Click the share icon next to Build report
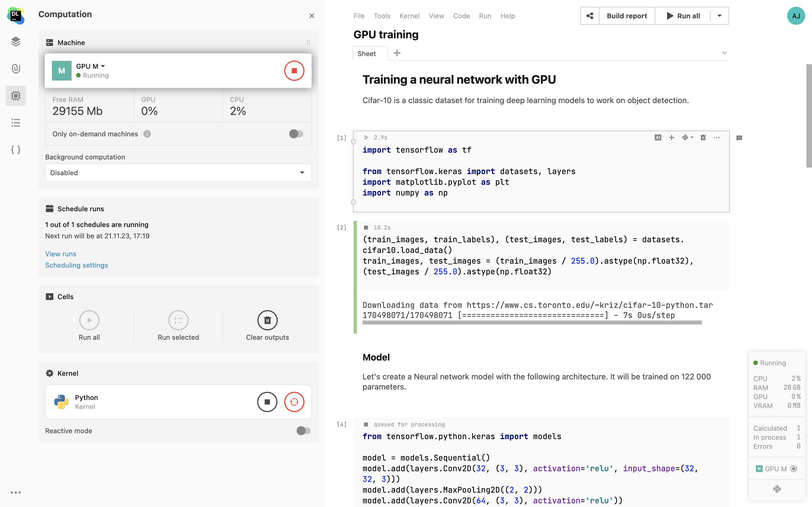The image size is (812, 507). [590, 16]
